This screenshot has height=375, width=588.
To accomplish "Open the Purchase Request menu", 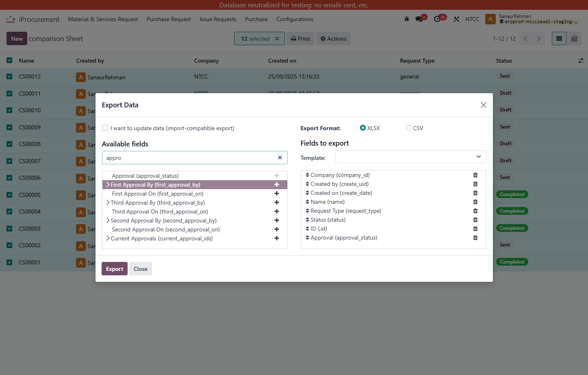I will click(x=169, y=19).
